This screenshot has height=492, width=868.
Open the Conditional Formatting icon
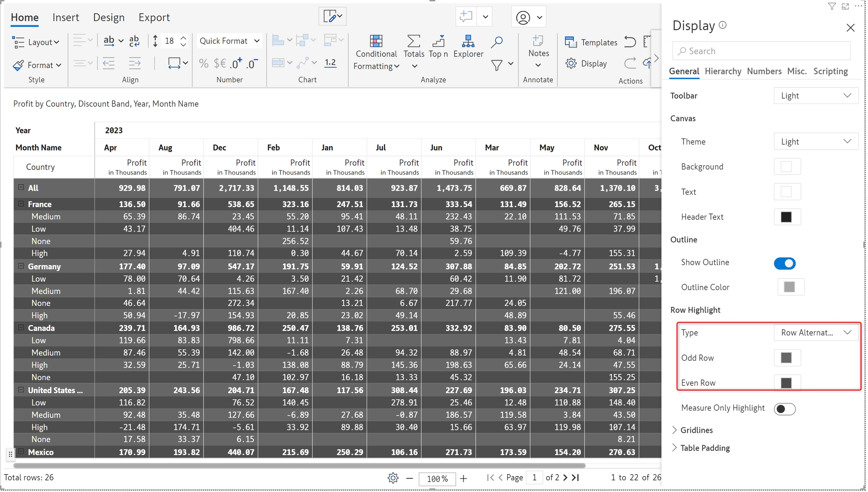point(376,41)
